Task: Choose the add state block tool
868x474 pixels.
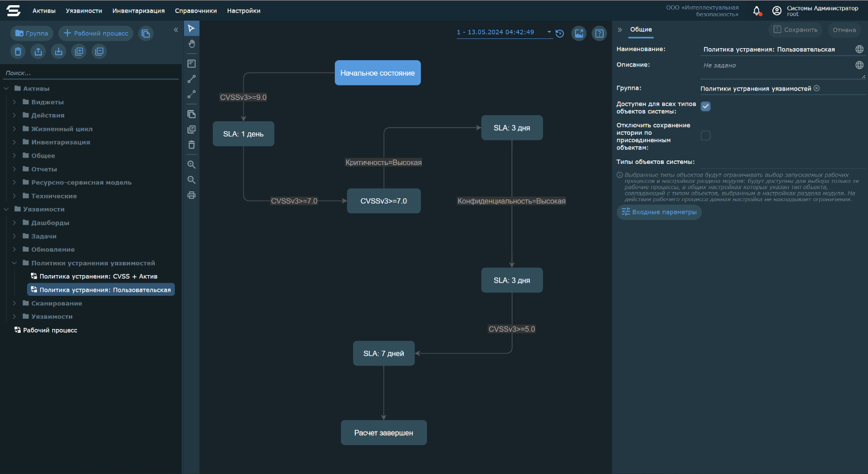Action: tap(191, 64)
